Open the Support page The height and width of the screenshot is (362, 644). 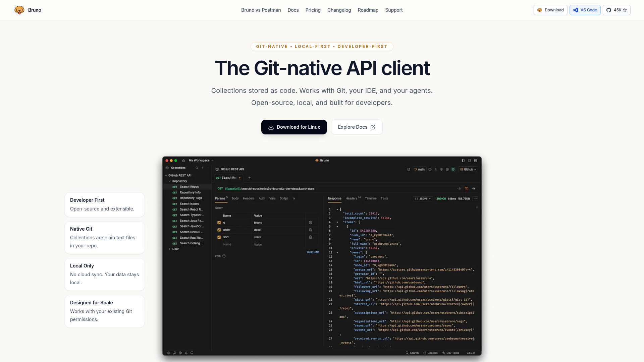point(394,10)
